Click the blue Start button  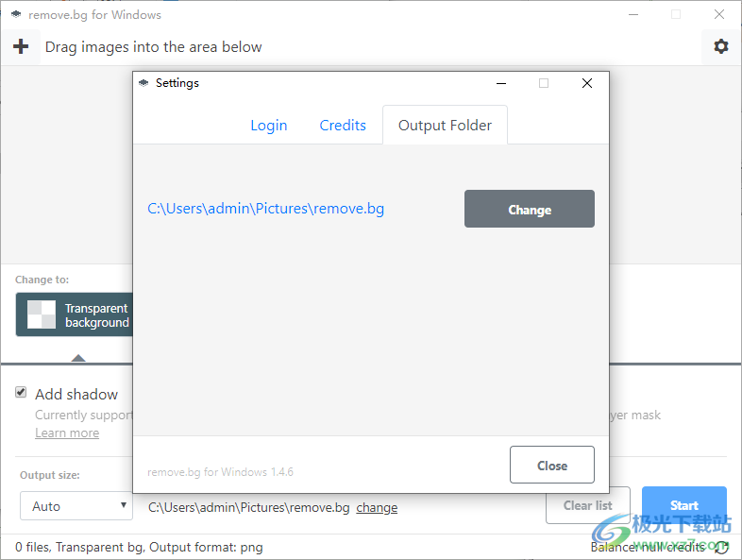[683, 505]
